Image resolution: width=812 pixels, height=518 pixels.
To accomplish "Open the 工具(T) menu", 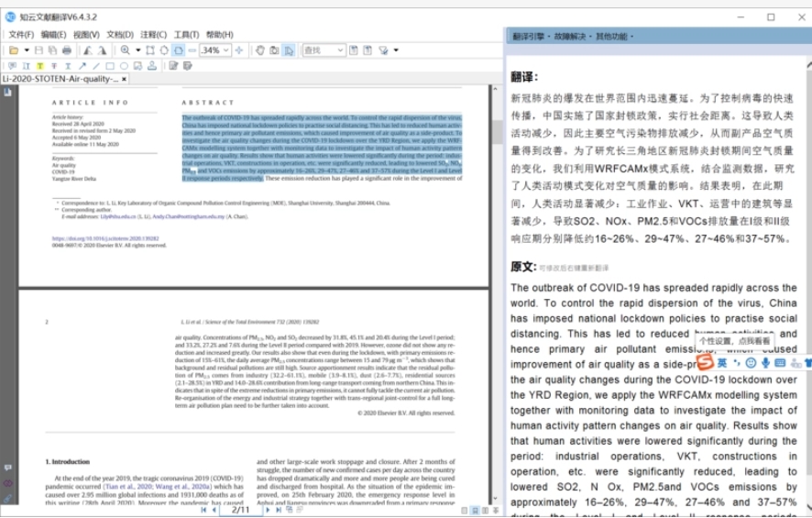I will 186,35.
